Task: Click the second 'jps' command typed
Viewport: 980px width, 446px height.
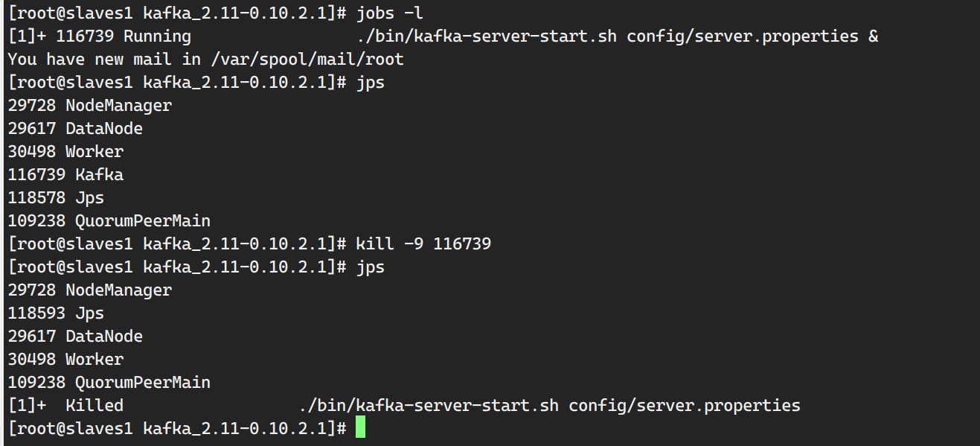Action: click(x=371, y=267)
